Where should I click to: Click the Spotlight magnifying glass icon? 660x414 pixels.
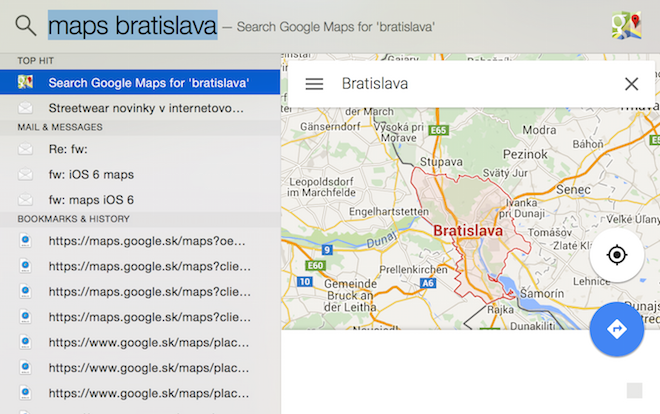[26, 26]
